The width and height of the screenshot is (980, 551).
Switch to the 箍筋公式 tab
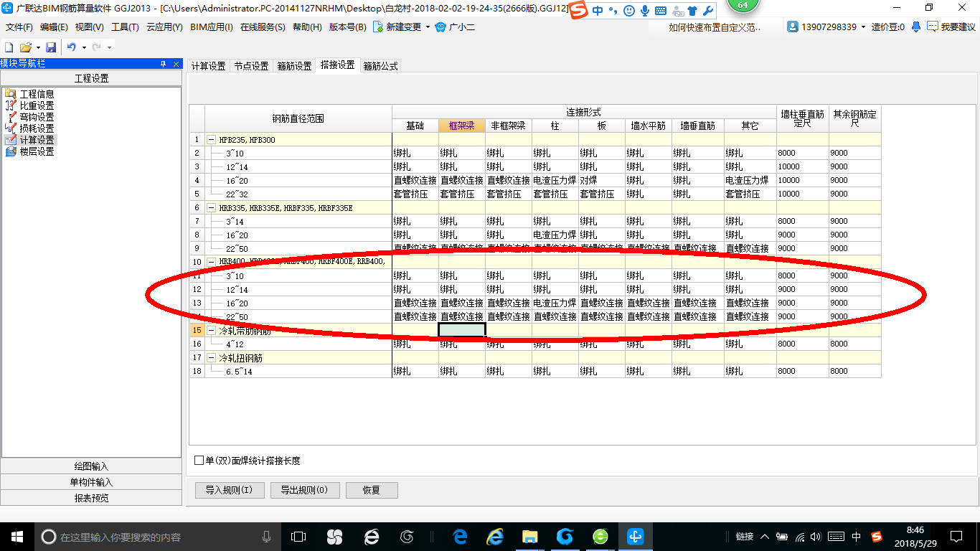point(380,66)
